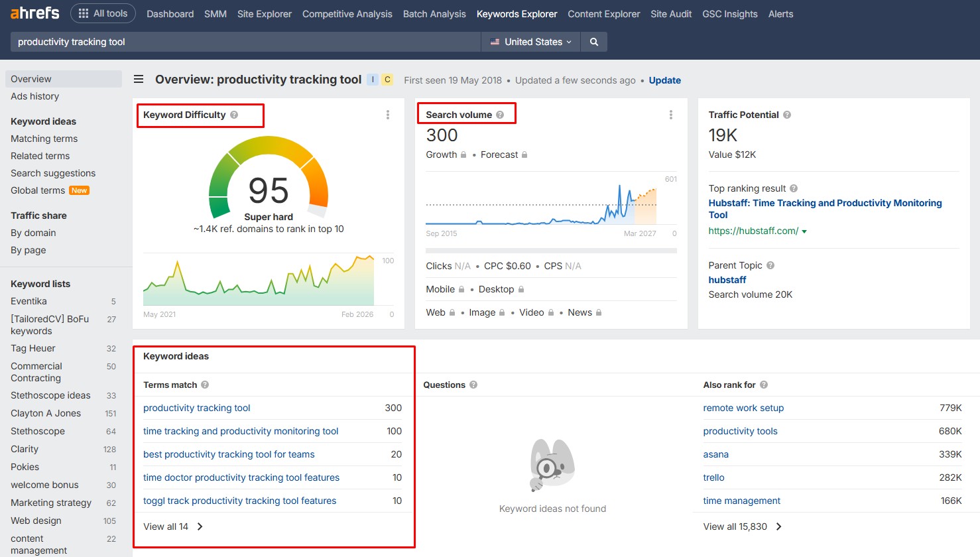Click the Also rank for help icon
This screenshot has width=980, height=557.
point(763,384)
